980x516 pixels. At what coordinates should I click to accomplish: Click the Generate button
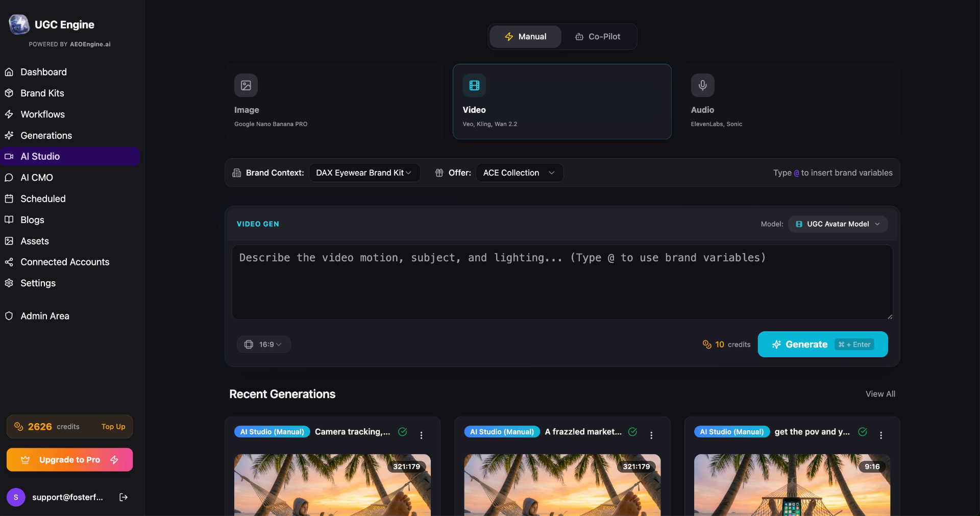[x=822, y=344]
